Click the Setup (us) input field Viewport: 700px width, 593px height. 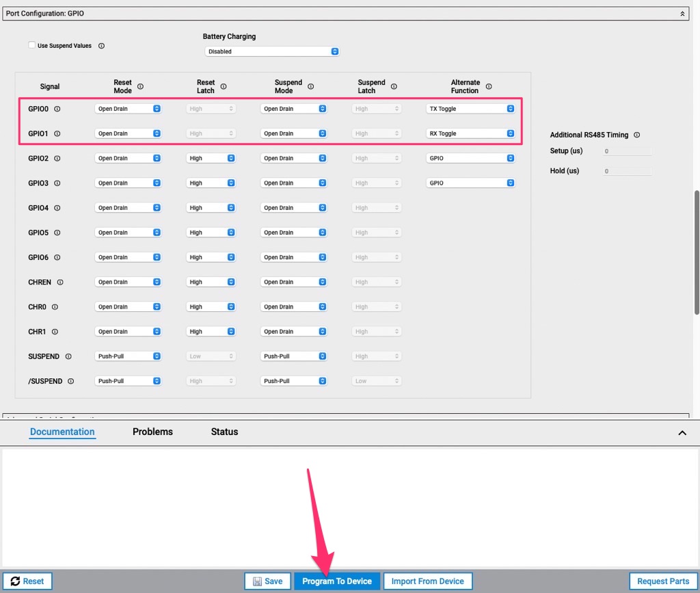(x=627, y=151)
